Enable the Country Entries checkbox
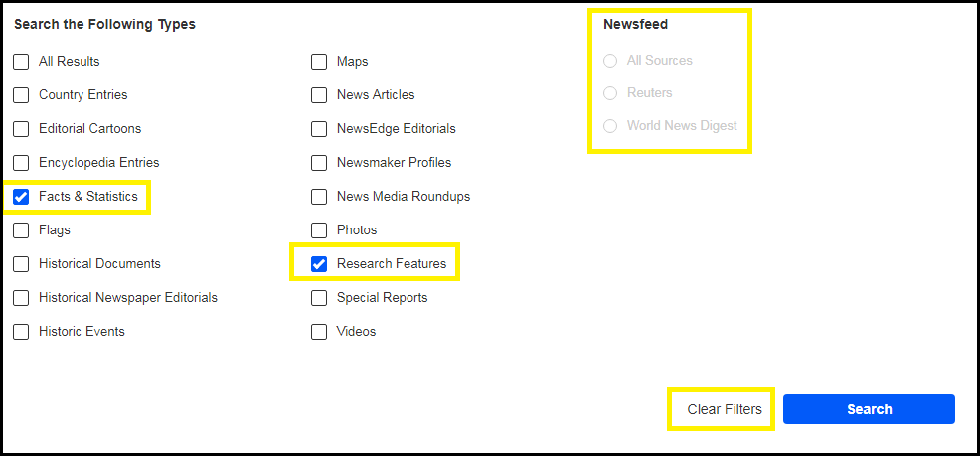The image size is (980, 456). coord(21,95)
